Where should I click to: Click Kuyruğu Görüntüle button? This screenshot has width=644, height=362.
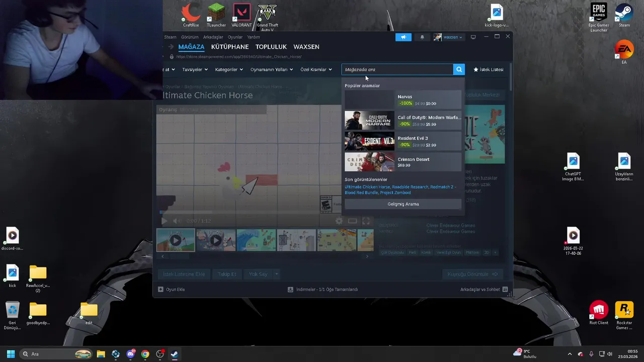tap(472, 274)
